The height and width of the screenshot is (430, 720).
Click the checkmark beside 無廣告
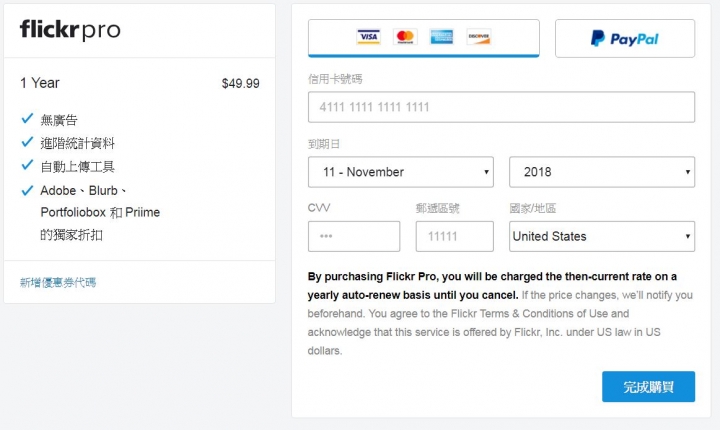(27, 119)
